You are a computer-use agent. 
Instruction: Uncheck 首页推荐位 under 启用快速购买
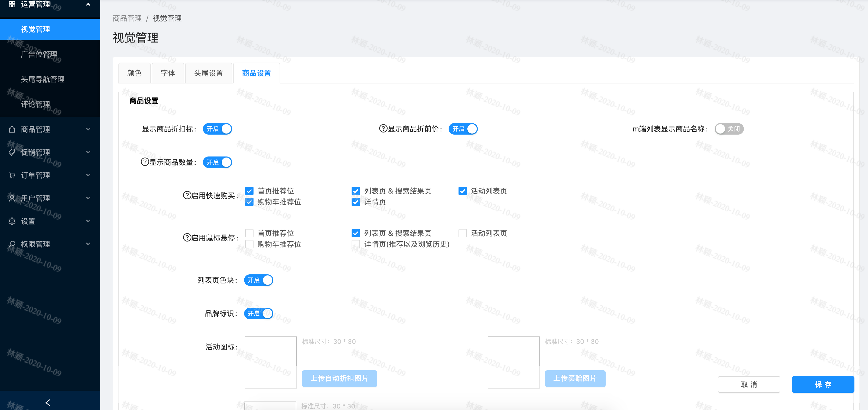point(249,191)
